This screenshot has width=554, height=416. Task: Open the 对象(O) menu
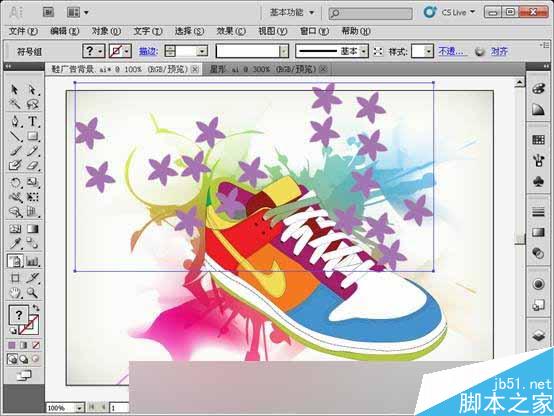[106, 31]
